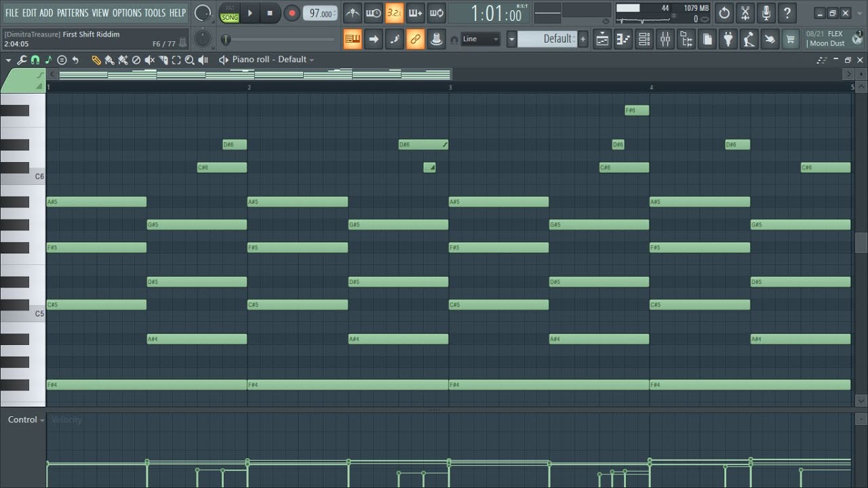
Task: Open the help question mark icon
Action: [x=787, y=13]
